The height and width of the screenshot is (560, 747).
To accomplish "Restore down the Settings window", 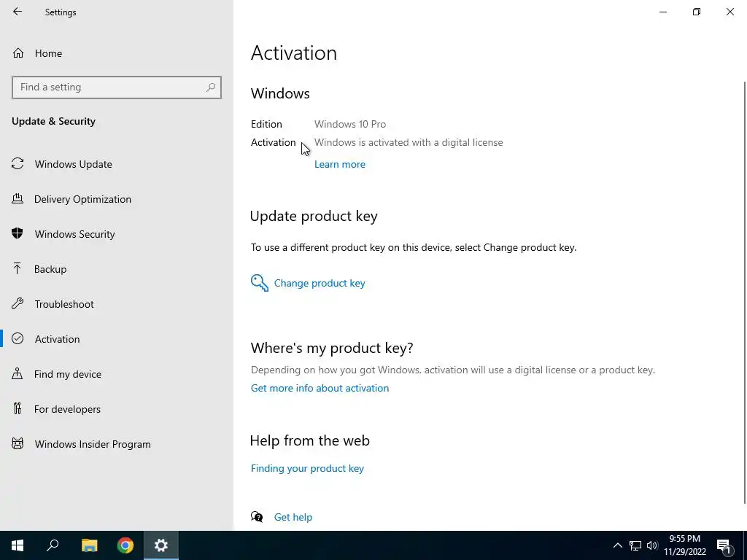I will pos(697,12).
